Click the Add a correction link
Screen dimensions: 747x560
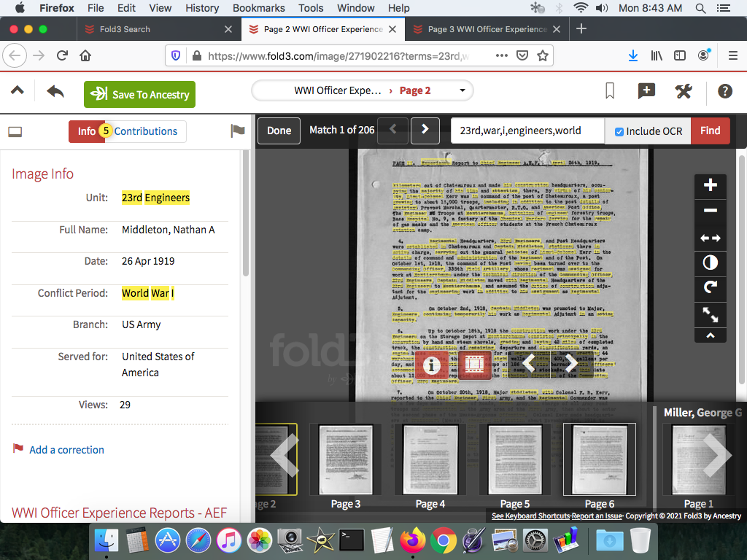tap(66, 450)
